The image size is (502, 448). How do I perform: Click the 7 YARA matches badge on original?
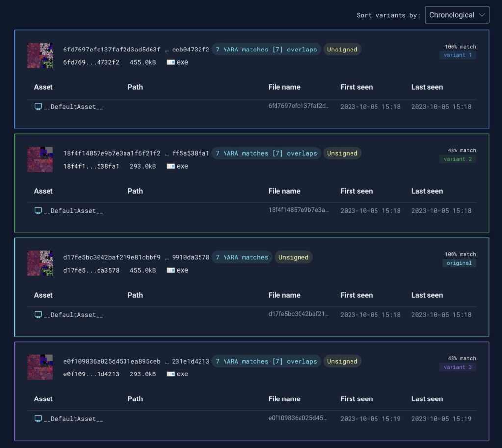(x=242, y=257)
